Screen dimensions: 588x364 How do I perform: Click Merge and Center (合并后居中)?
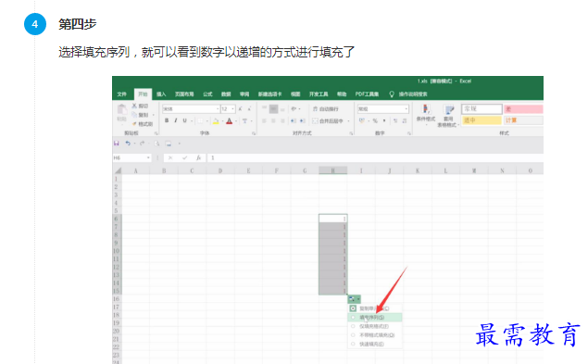(328, 120)
